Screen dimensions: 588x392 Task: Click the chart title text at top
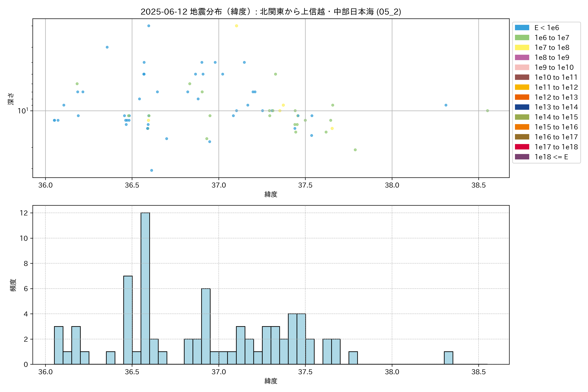tap(271, 12)
